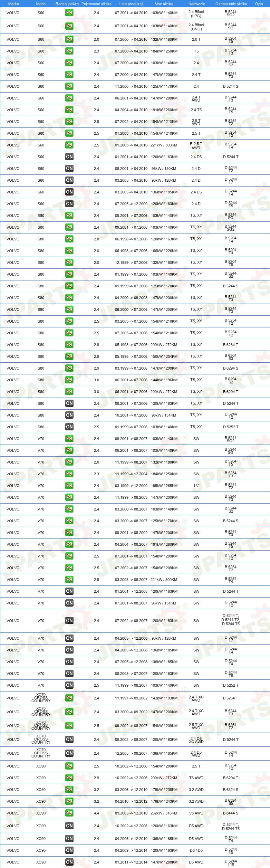Select the 2.5 T XC AWD body cell
Viewport: 270px width, 868px height.
(x=196, y=726)
